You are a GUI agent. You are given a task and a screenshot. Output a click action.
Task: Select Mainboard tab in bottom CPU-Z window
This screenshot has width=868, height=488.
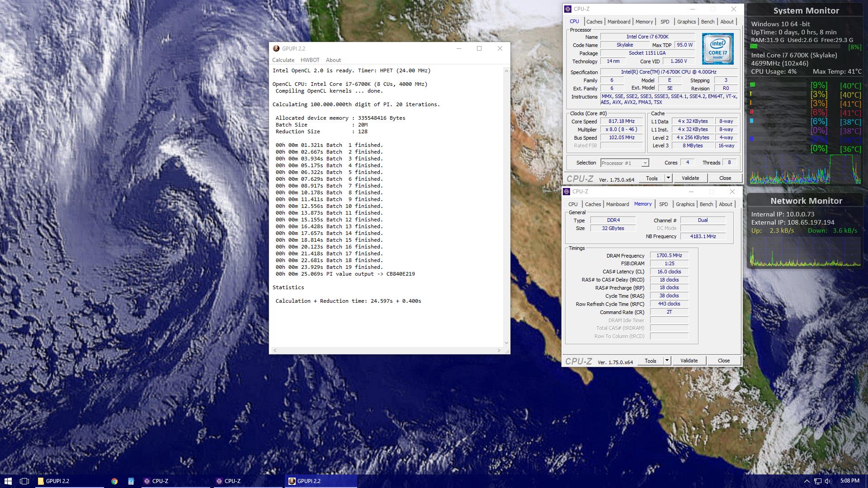point(618,204)
